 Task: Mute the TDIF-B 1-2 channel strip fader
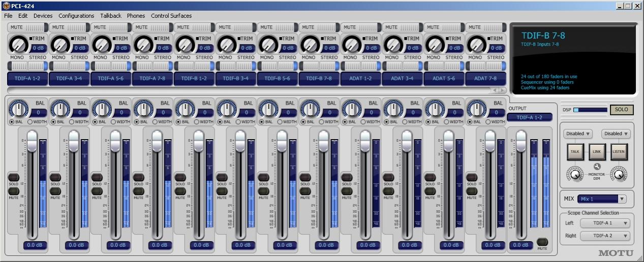click(180, 191)
